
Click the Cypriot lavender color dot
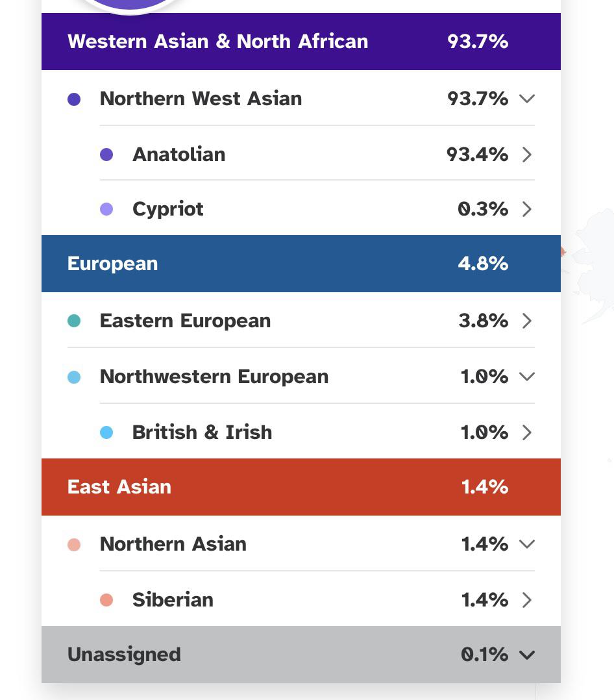106,209
